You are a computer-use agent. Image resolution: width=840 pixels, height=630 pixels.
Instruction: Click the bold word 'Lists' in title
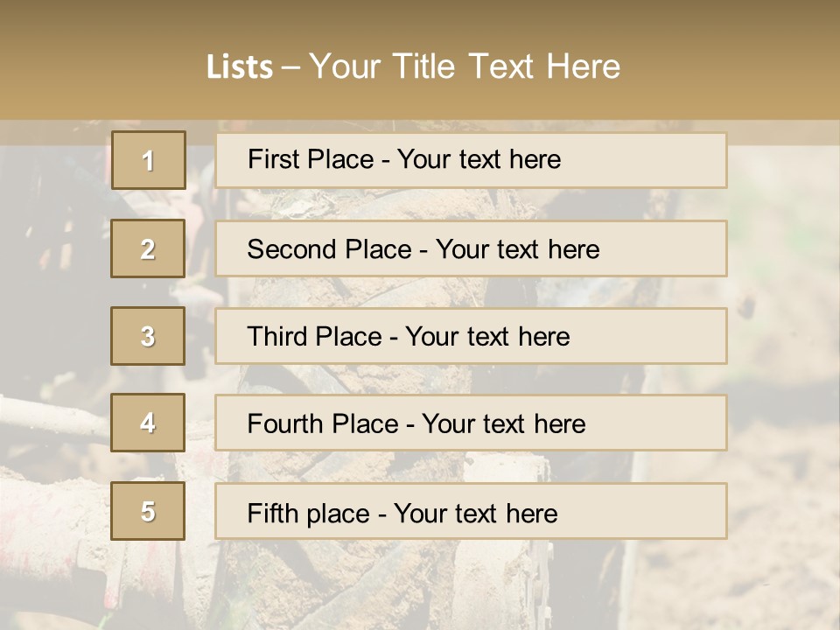click(x=240, y=67)
